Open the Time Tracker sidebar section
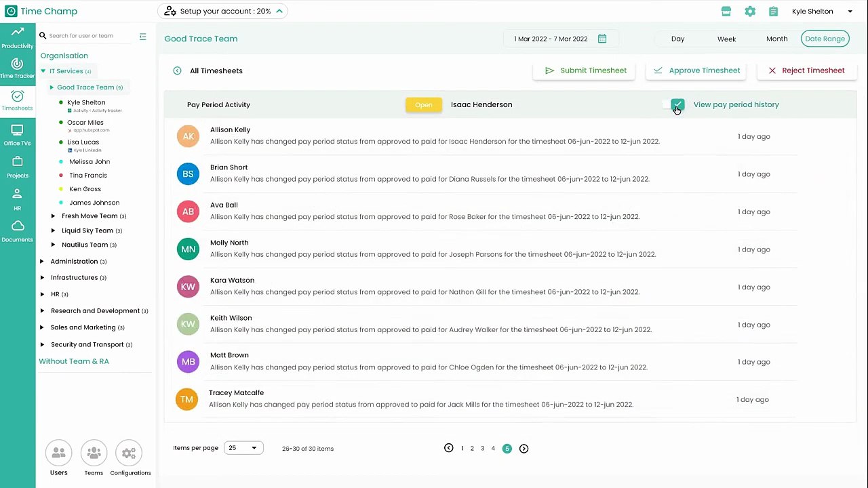This screenshot has width=868, height=488. (x=18, y=68)
